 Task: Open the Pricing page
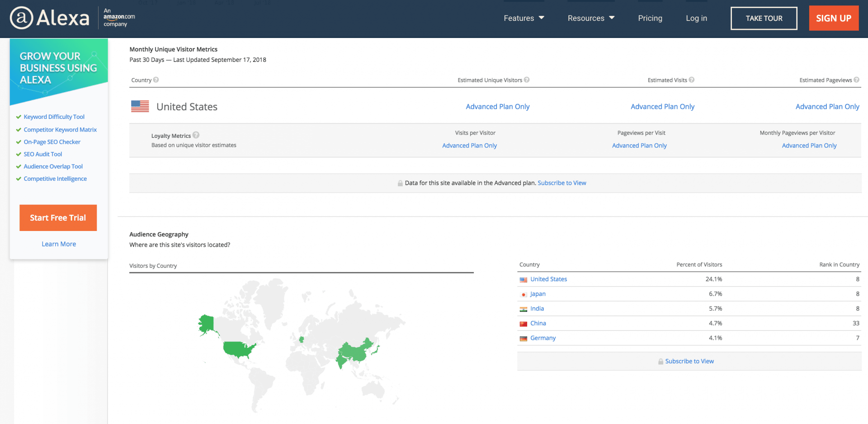coord(650,18)
